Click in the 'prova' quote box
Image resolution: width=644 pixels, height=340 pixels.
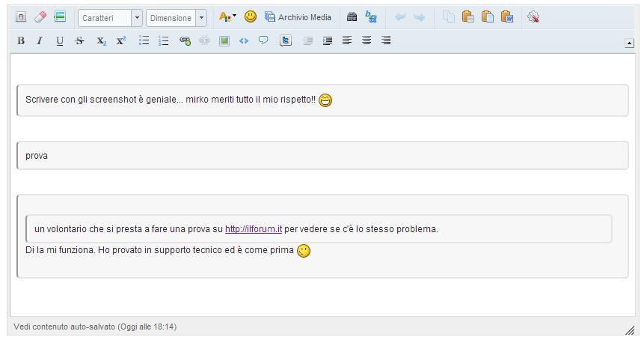pos(322,156)
